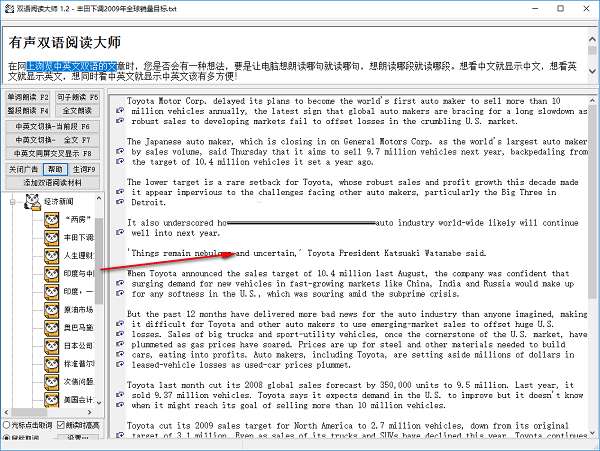Click the panda icon for 原油市场
This screenshot has height=451, width=600.
[x=51, y=309]
